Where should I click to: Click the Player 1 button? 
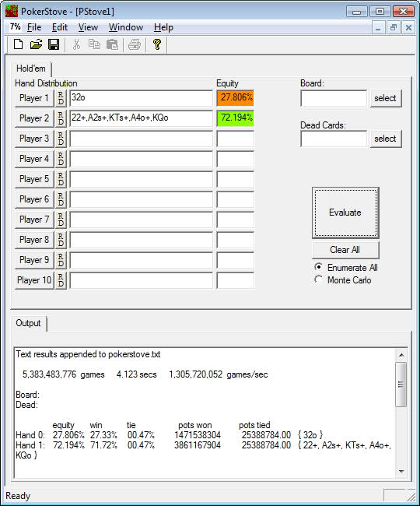pos(34,98)
